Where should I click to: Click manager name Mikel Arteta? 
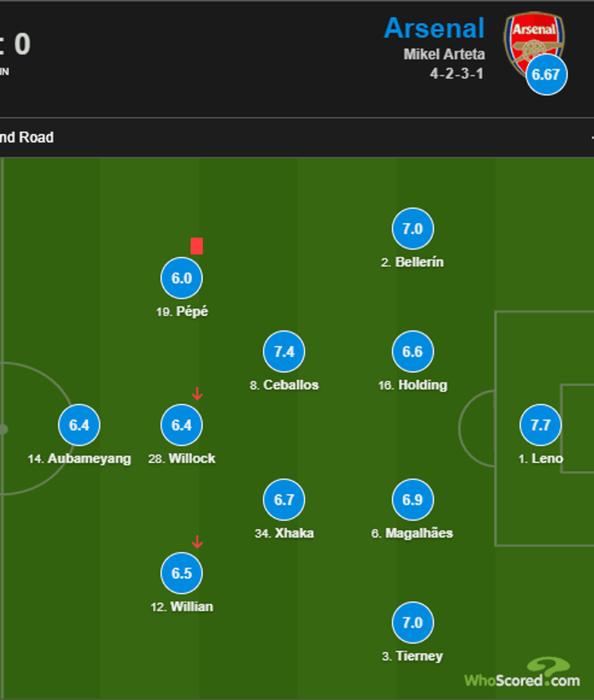(x=444, y=54)
